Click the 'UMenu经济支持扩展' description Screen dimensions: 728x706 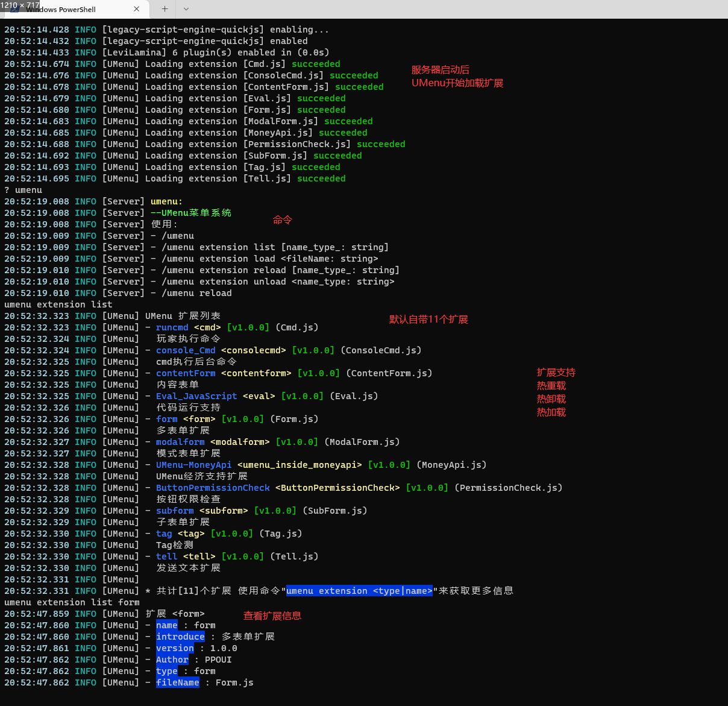point(202,476)
